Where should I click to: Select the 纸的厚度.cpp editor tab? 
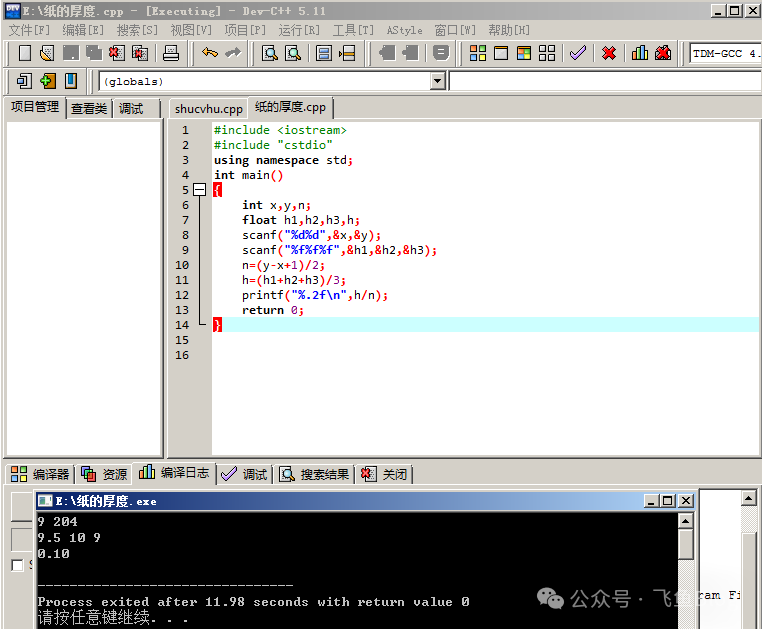point(290,107)
